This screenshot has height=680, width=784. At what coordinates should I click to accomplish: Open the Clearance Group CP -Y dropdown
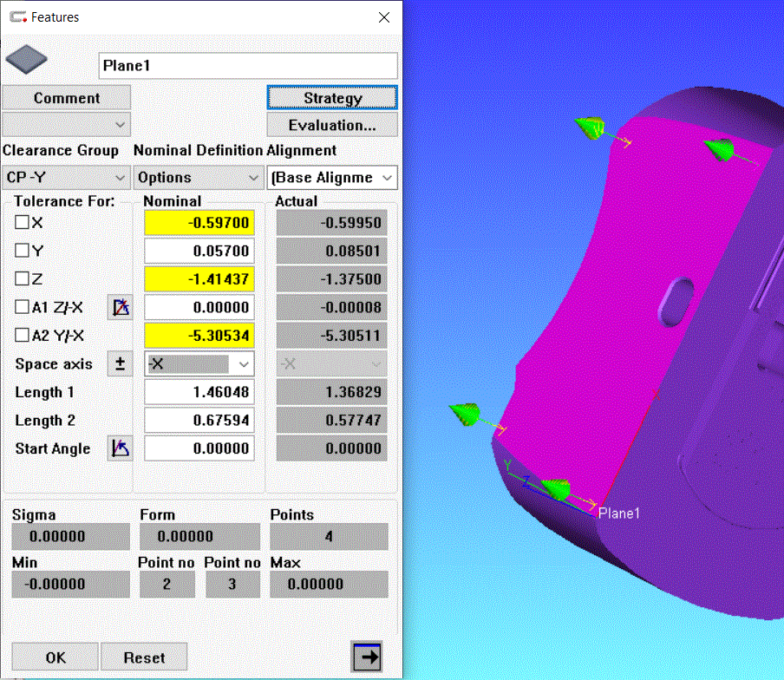[66, 177]
